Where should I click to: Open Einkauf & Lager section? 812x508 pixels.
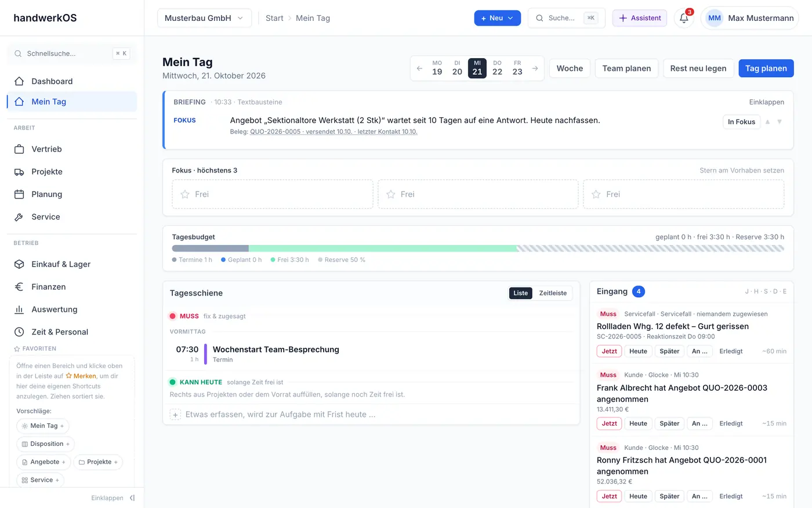pyautogui.click(x=72, y=264)
